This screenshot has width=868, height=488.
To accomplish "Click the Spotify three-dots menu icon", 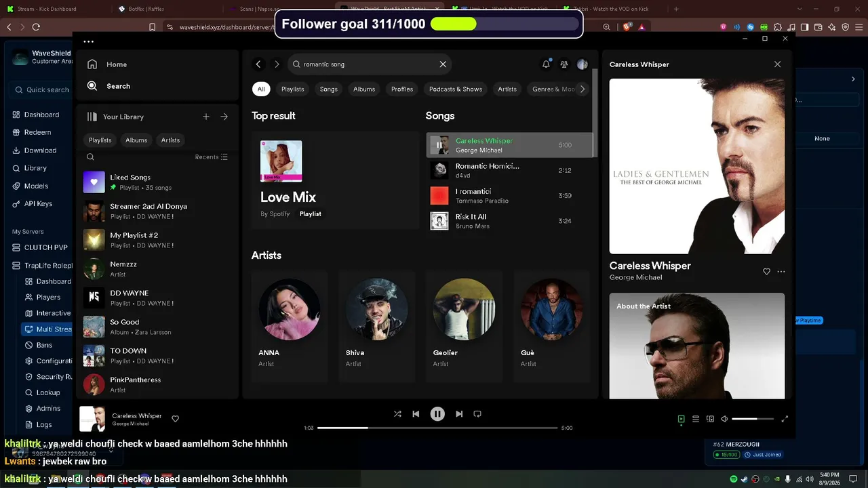I will [x=89, y=41].
